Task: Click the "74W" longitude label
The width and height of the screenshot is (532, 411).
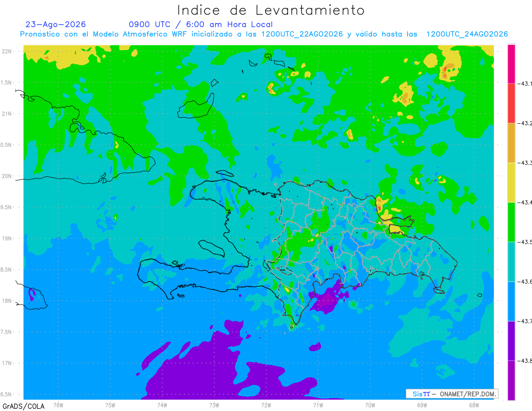Action: tap(162, 405)
